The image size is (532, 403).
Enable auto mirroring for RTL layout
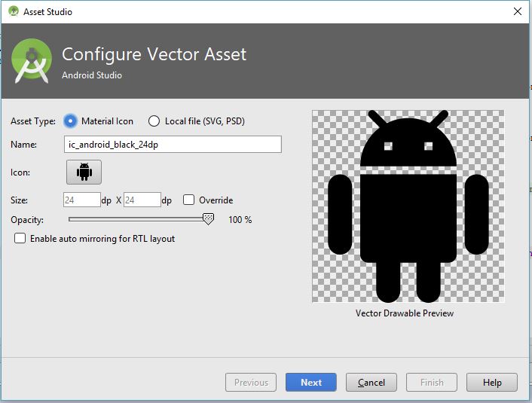(20, 238)
